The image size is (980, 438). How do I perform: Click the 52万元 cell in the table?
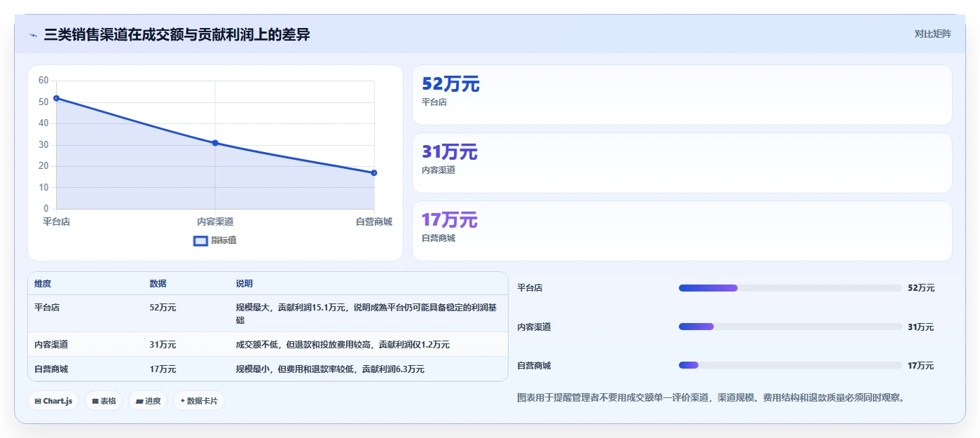point(163,307)
